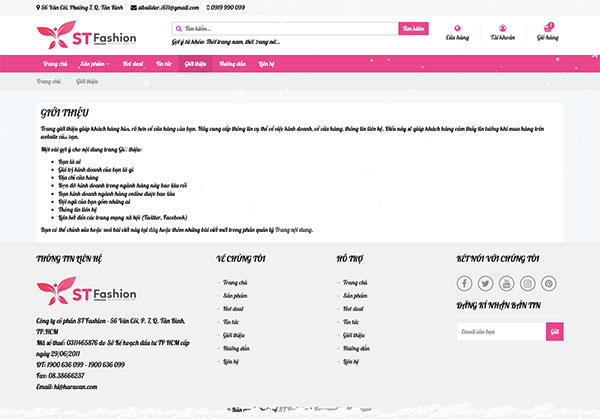Image resolution: width=600 pixels, height=419 pixels.
Task: Click the header ST Fashion butterfly logo
Action: (86, 35)
